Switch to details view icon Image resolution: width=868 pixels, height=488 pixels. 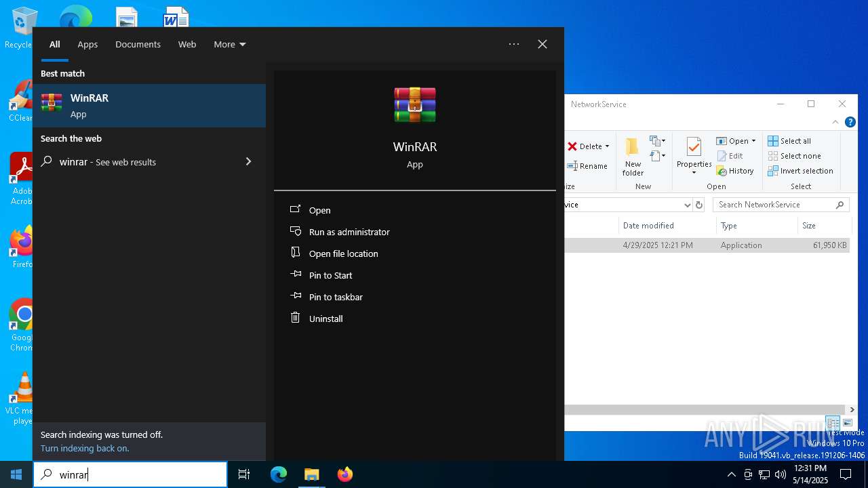(833, 423)
